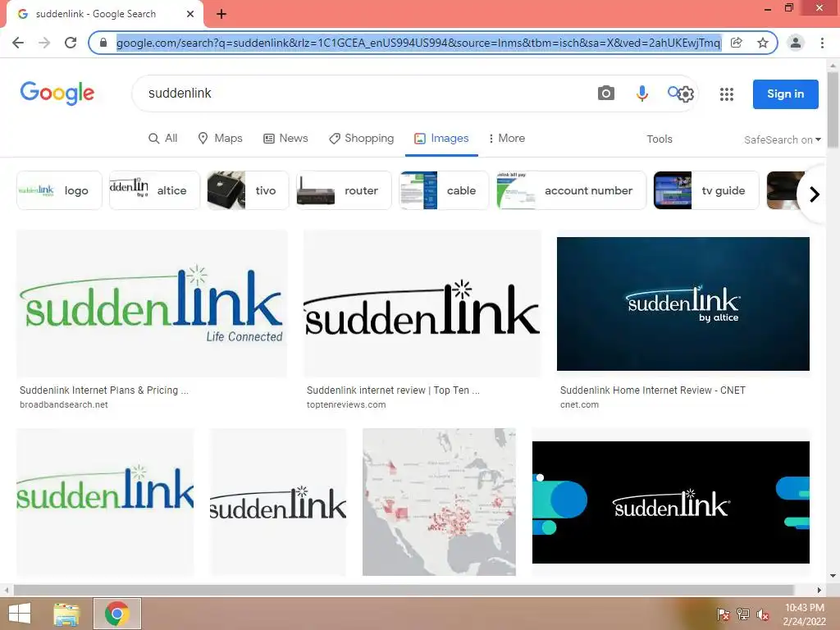840x630 pixels.
Task: Open File Explorer from the taskbar
Action: (x=66, y=614)
